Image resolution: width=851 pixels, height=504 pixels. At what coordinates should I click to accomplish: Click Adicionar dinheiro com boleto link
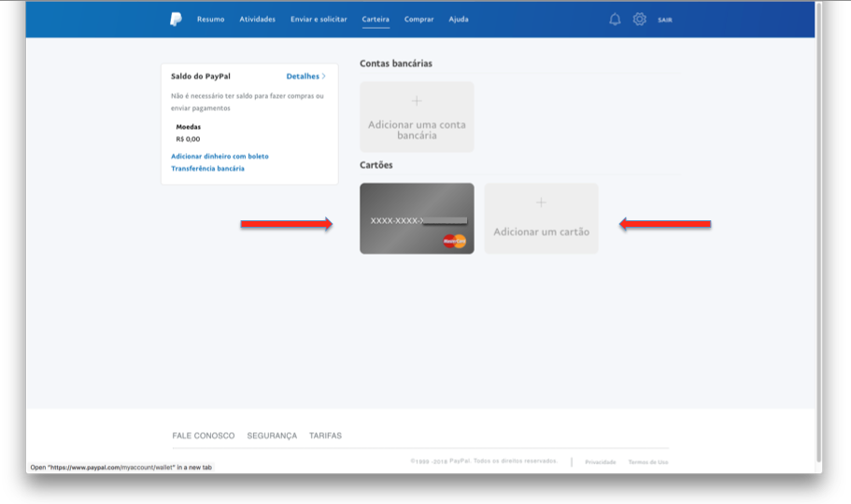pyautogui.click(x=220, y=156)
